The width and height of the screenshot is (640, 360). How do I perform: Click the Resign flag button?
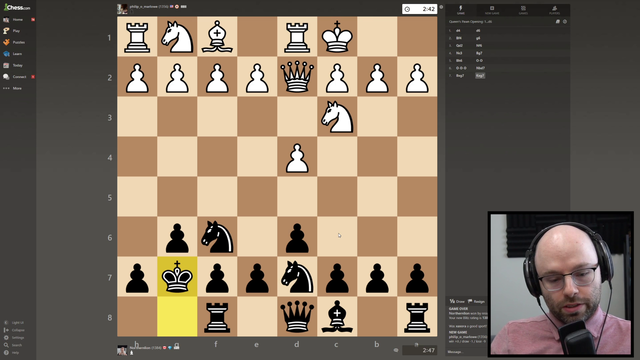(477, 301)
